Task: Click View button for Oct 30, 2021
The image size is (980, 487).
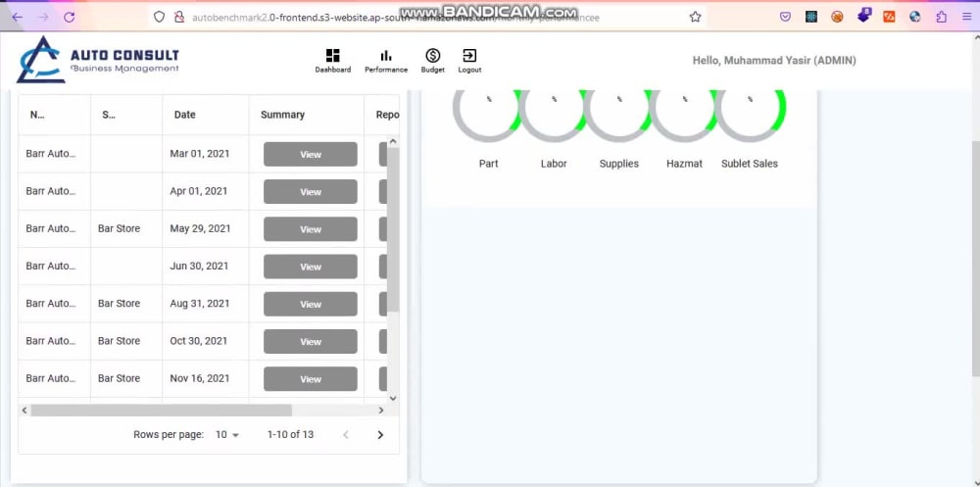Action: pyautogui.click(x=311, y=342)
